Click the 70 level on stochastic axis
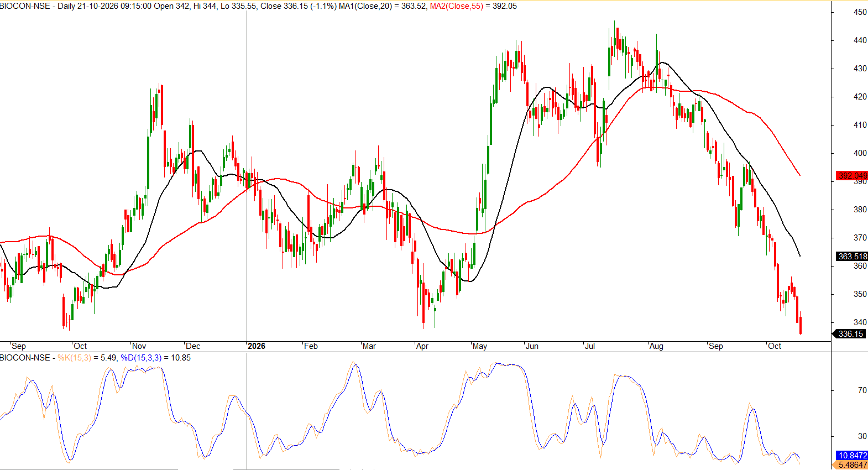The height and width of the screenshot is (470, 868). click(862, 390)
